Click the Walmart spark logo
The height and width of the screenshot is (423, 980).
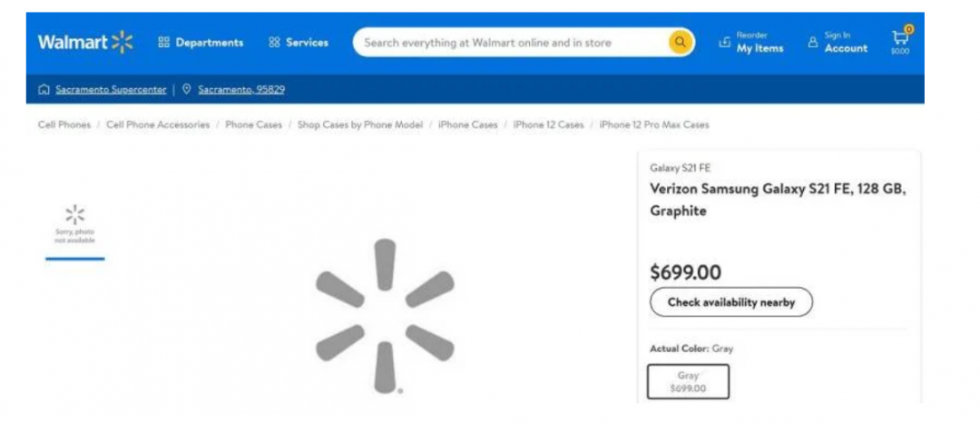coord(122,42)
